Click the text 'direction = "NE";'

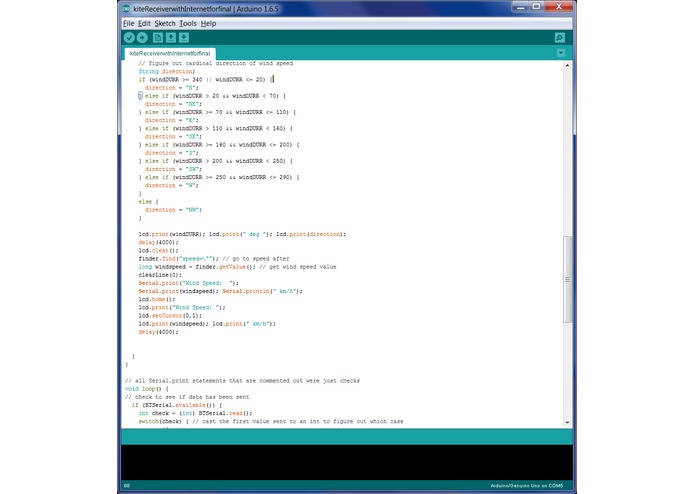tap(173, 104)
